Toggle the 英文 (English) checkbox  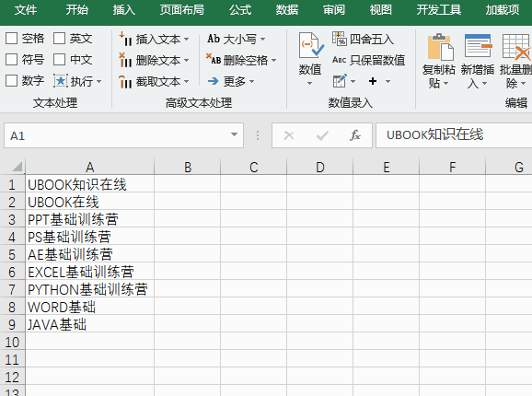tap(59, 39)
